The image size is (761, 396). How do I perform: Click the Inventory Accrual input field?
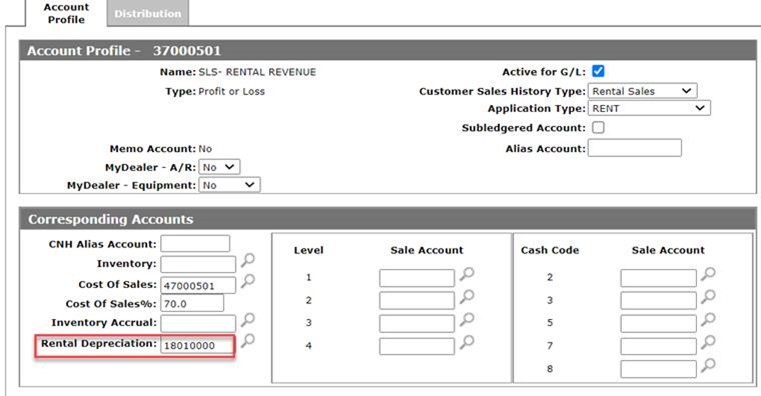click(198, 324)
